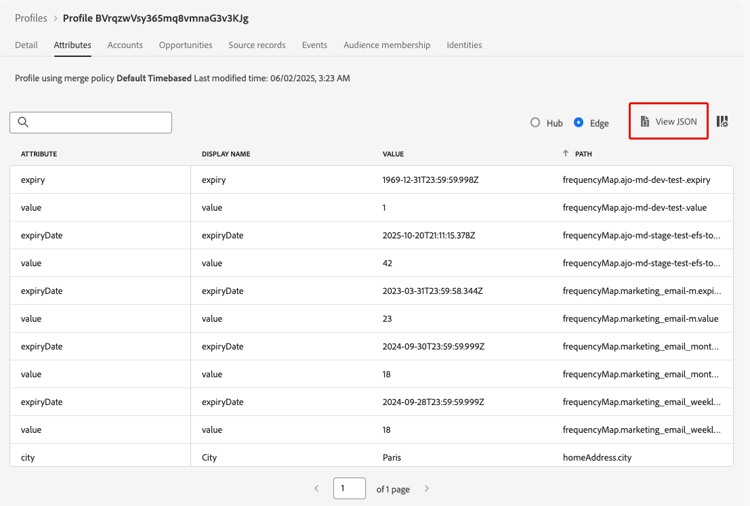This screenshot has width=750, height=506.
Task: Go to the next page arrow
Action: pyautogui.click(x=427, y=489)
